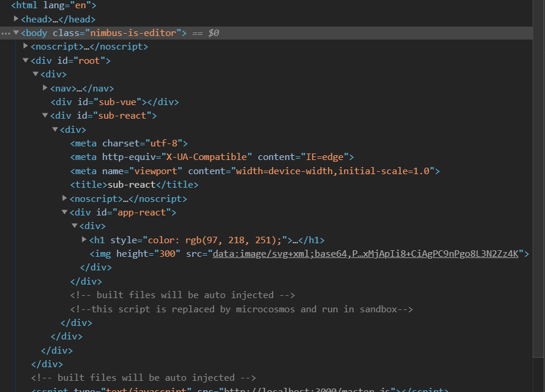Select the meta charset utf-8 row
The image size is (545, 392).
[x=129, y=143]
